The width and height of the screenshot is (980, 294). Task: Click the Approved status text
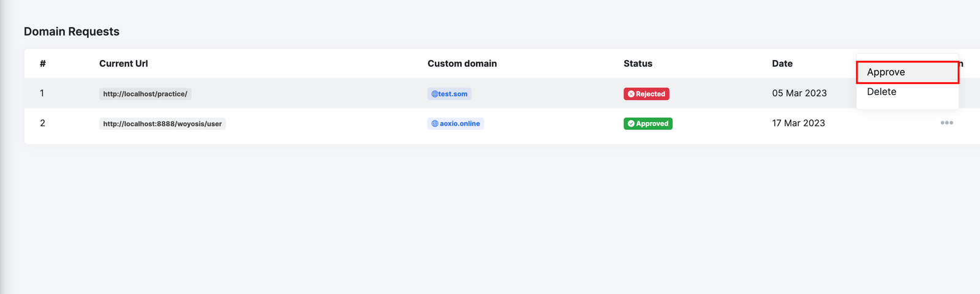(652, 124)
